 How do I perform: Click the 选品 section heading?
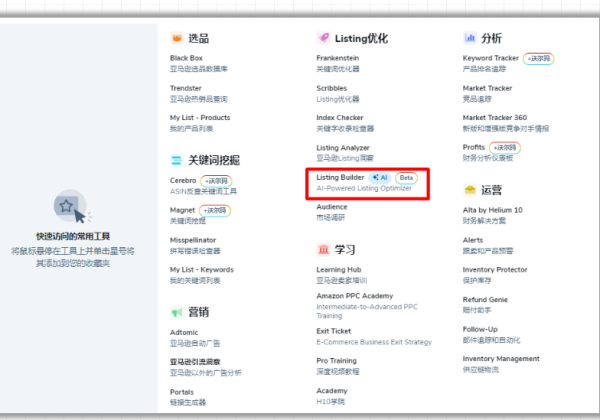tap(198, 38)
